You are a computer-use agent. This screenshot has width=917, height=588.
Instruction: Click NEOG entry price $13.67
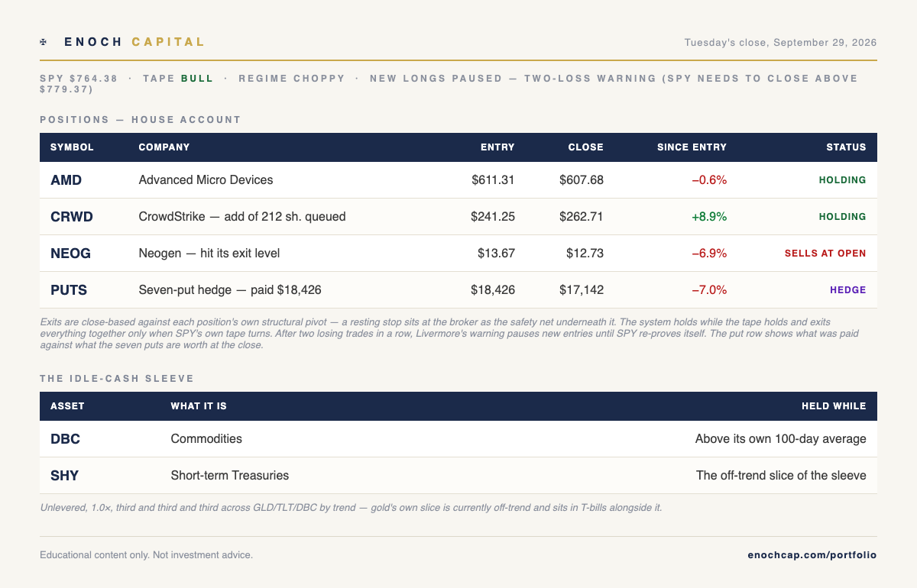coord(497,254)
